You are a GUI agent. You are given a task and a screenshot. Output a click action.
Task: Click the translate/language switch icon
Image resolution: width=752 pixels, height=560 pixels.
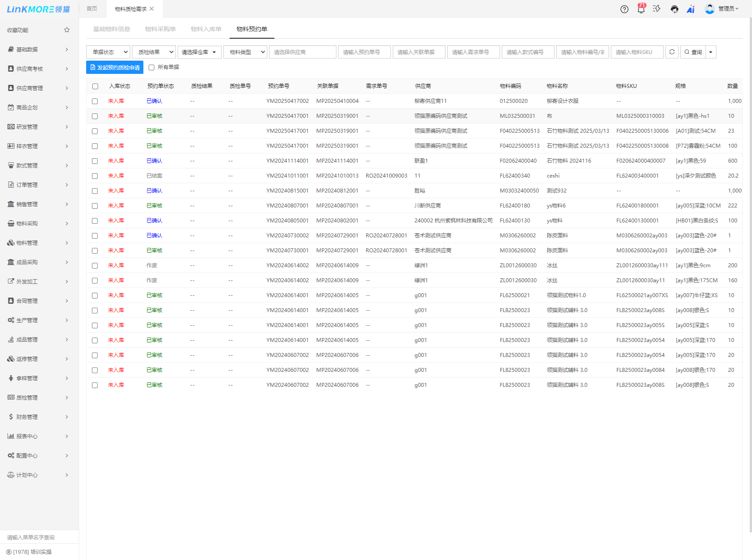tap(657, 9)
